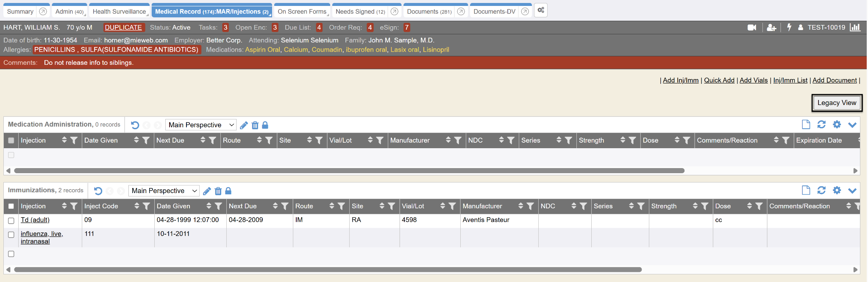Open Main Perspective dropdown in Immunizations

click(164, 191)
